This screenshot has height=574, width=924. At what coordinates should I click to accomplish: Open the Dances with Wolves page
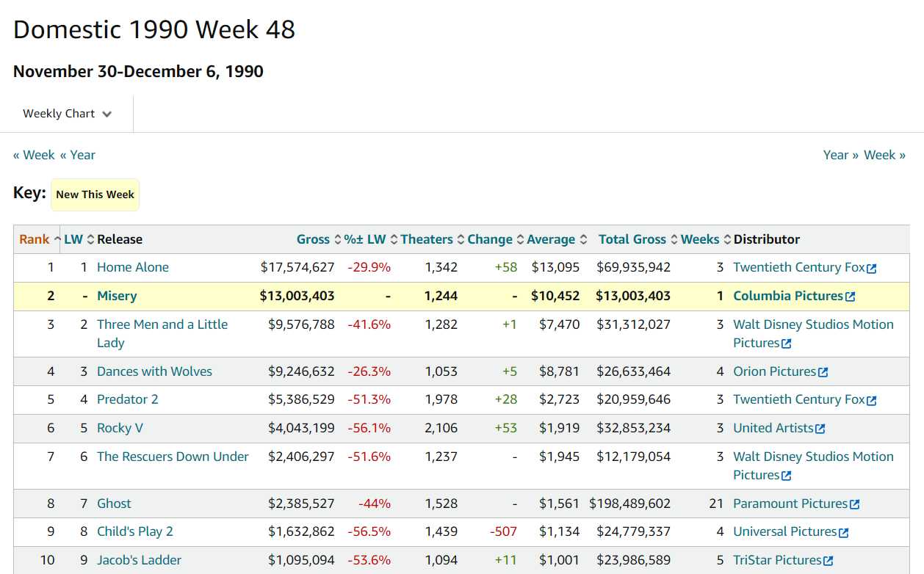tap(154, 371)
